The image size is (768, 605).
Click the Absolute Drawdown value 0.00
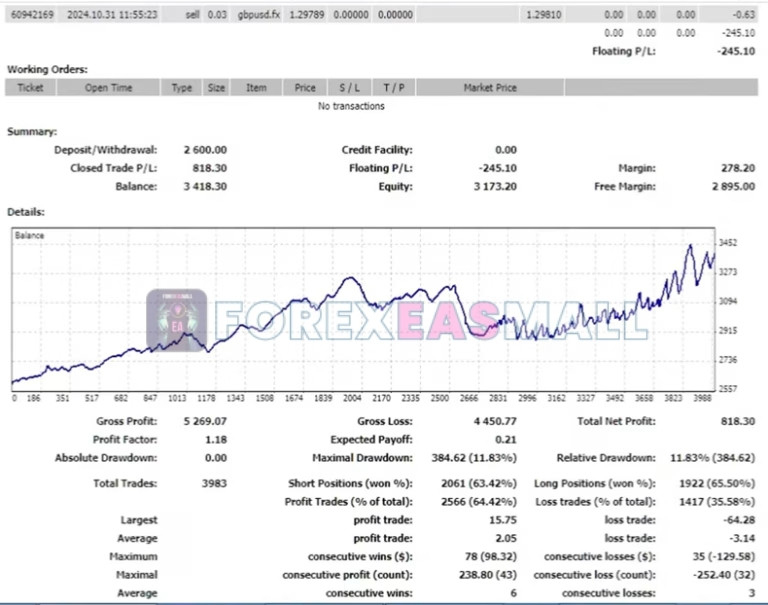(216, 458)
